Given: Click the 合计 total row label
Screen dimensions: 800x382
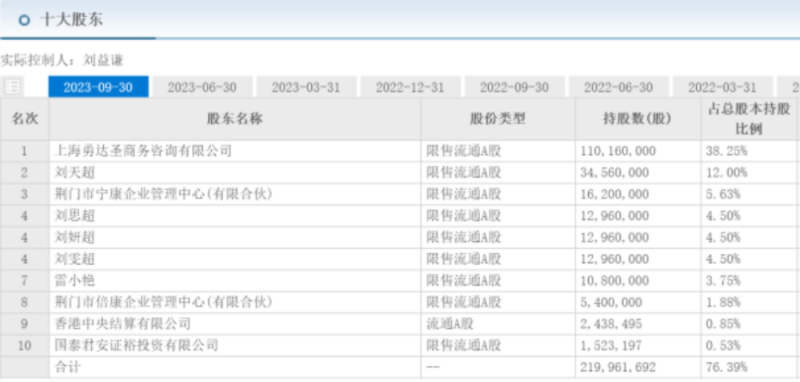Looking at the screenshot, I should click(x=68, y=367).
